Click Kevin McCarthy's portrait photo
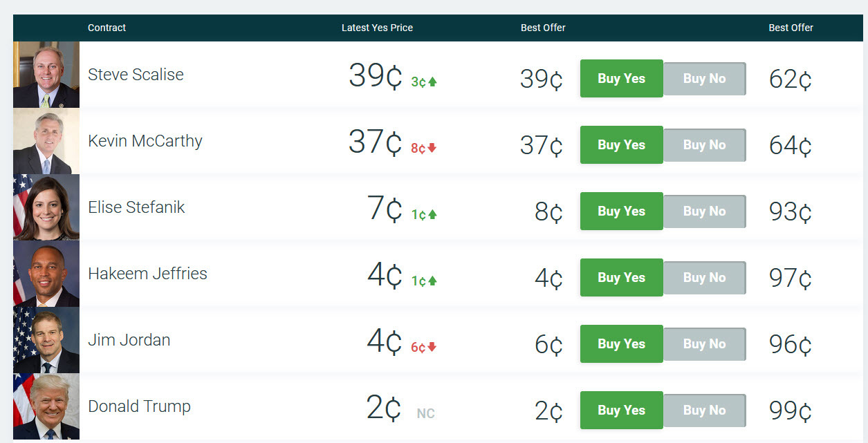Screen dimensions: 868x443 coord(46,141)
